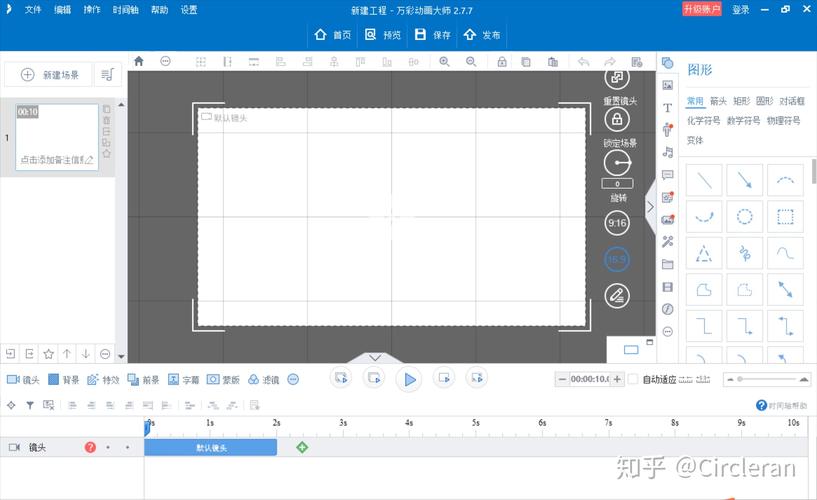The image size is (817, 500).
Task: Click the 重置镜头 reset camera icon
Action: tap(617, 78)
